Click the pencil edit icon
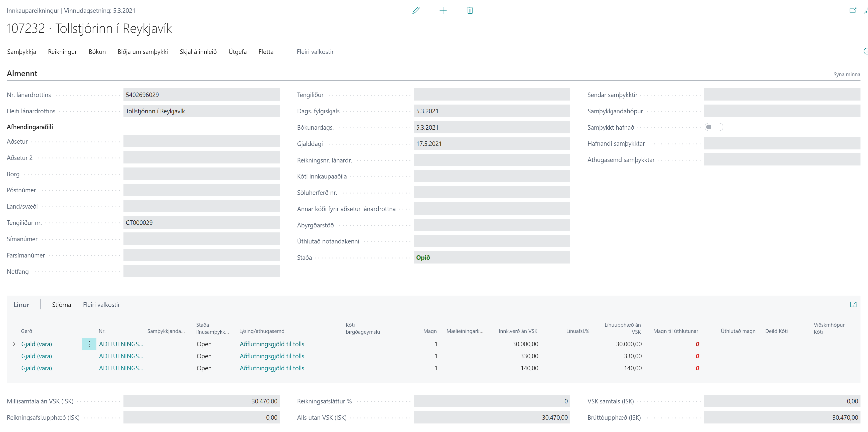Viewport: 868px width, 432px height. tap(416, 11)
